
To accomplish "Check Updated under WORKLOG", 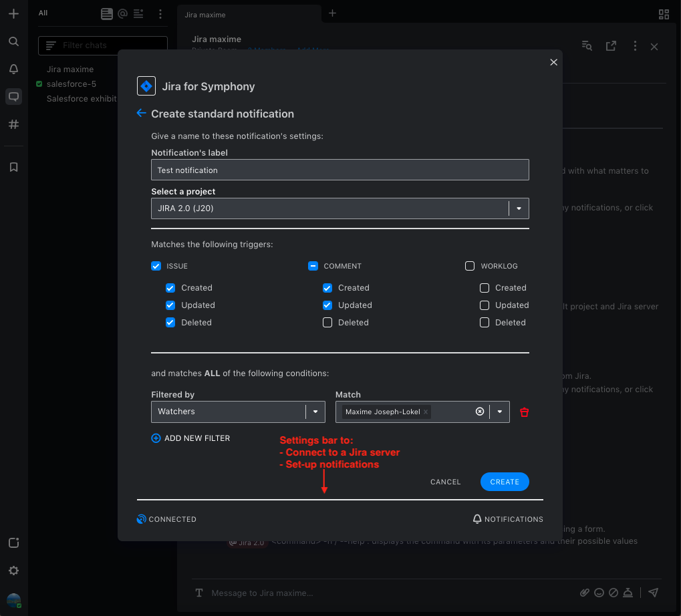I will [485, 305].
